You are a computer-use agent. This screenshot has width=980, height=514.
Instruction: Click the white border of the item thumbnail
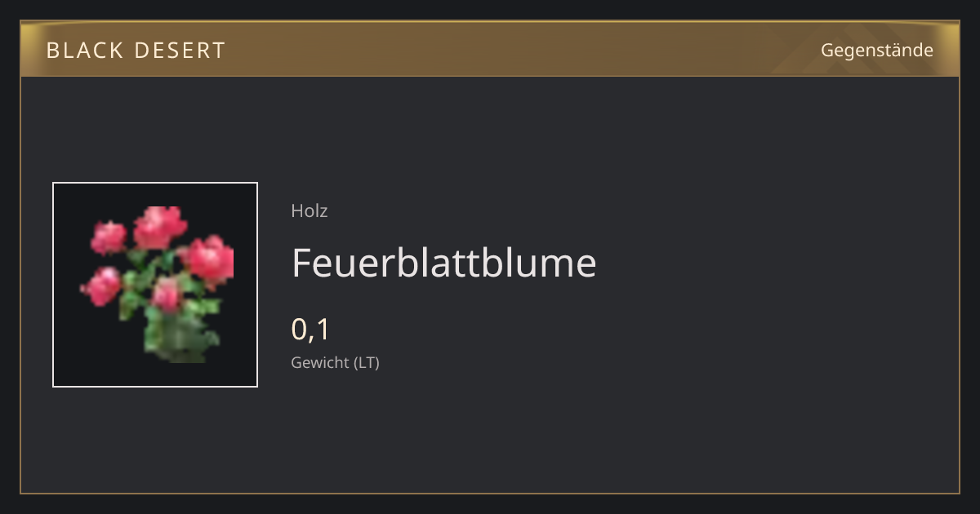pos(155,184)
